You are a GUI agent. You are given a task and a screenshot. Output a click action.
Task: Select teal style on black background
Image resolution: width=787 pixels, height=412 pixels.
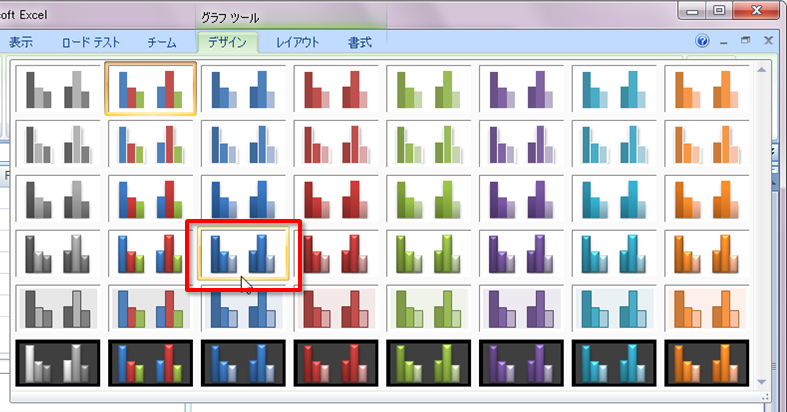point(614,363)
